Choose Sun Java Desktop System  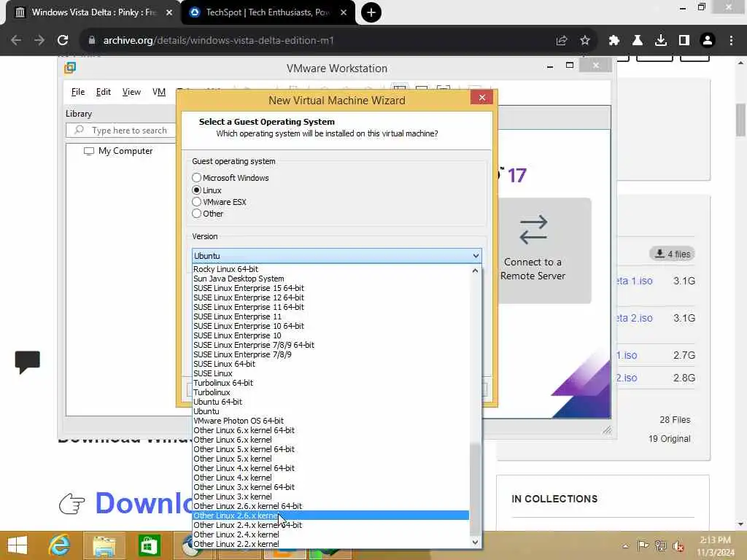(x=330, y=279)
